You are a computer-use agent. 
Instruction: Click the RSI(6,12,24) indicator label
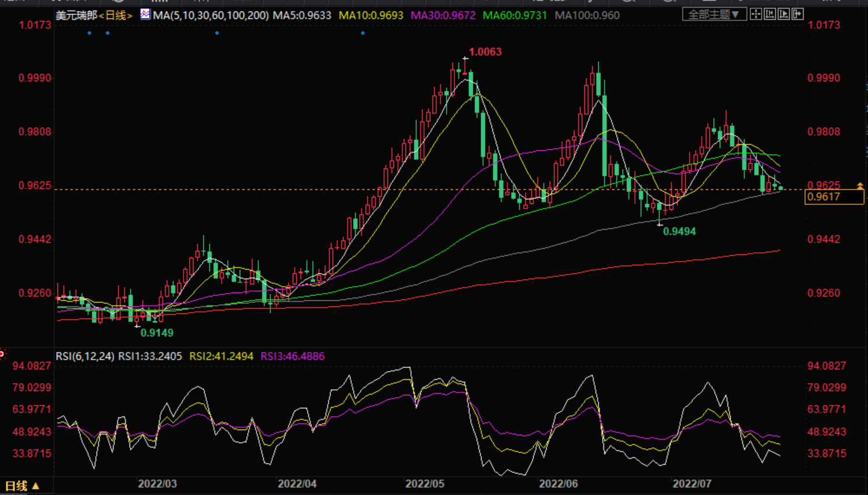point(84,356)
